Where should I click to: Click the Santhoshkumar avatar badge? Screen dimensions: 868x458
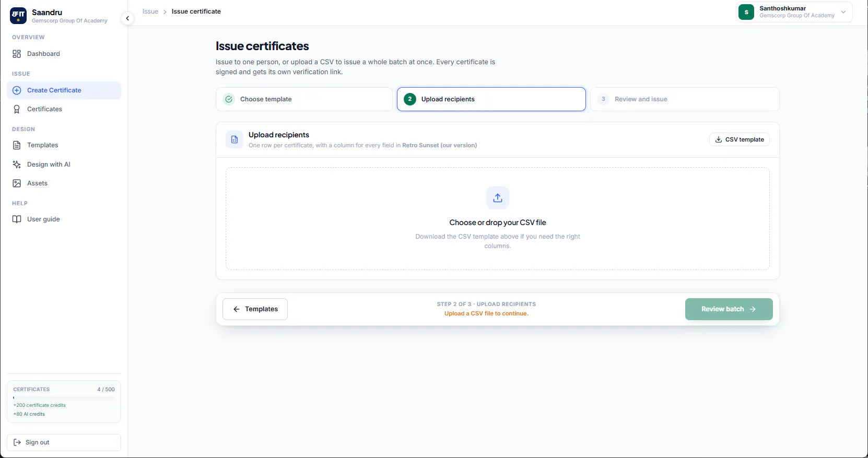tap(746, 12)
